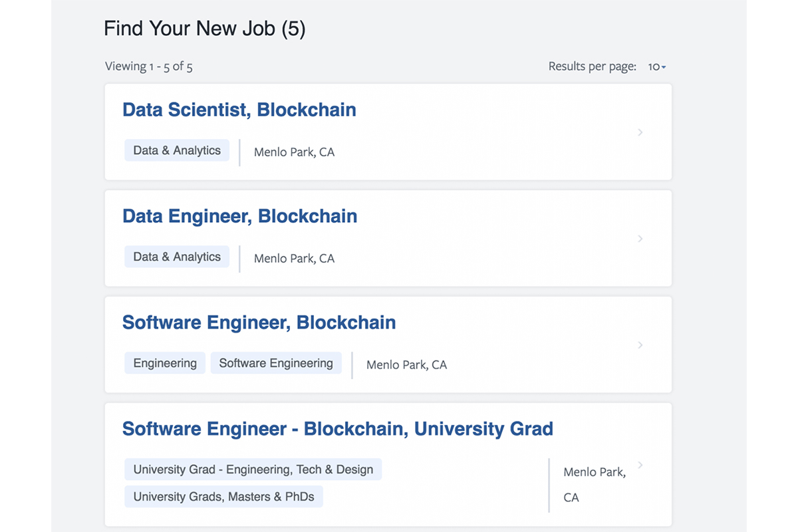The width and height of the screenshot is (798, 532).
Task: Open Software Engineer - Blockchain, University Grad
Action: [x=337, y=429]
